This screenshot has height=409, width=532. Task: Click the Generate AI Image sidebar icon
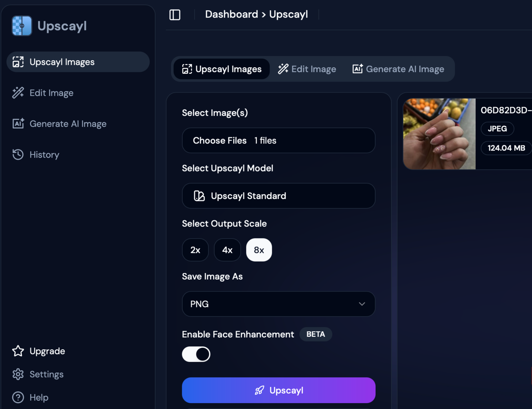[x=18, y=123]
